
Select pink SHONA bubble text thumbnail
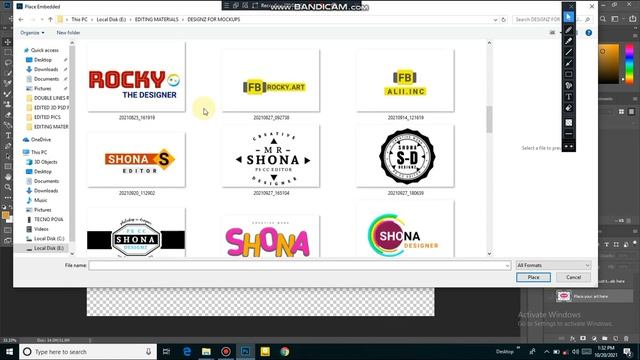[271, 237]
